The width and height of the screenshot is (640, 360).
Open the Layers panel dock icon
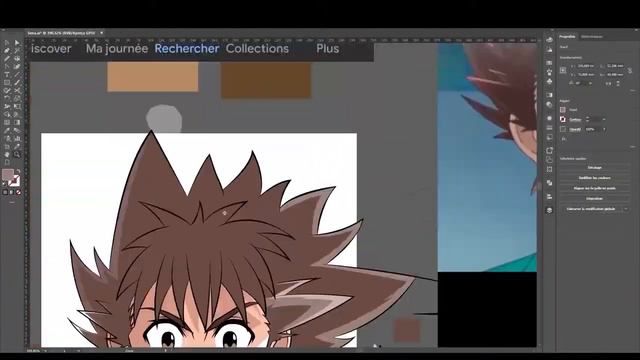(549, 210)
